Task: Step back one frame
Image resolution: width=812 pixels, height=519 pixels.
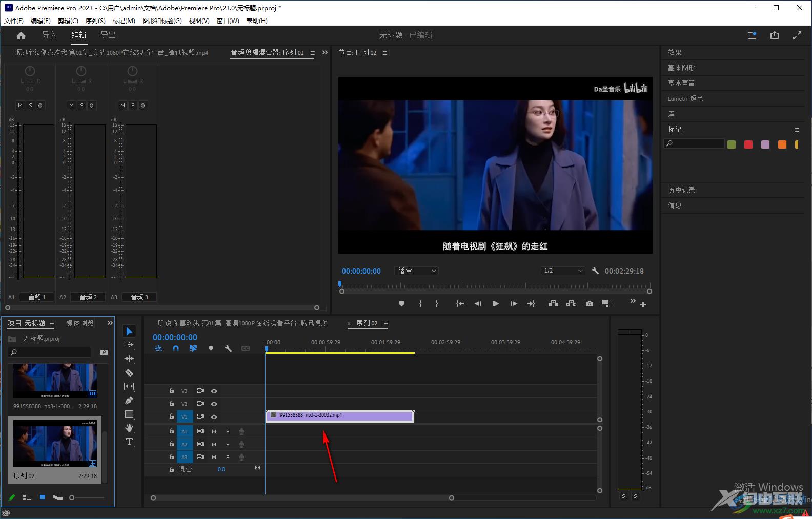Action: coord(478,304)
